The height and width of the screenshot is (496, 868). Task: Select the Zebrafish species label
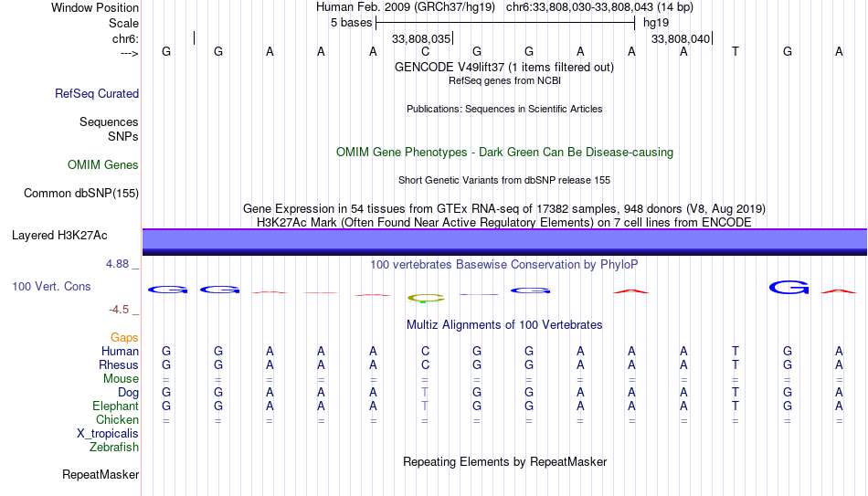click(x=114, y=447)
